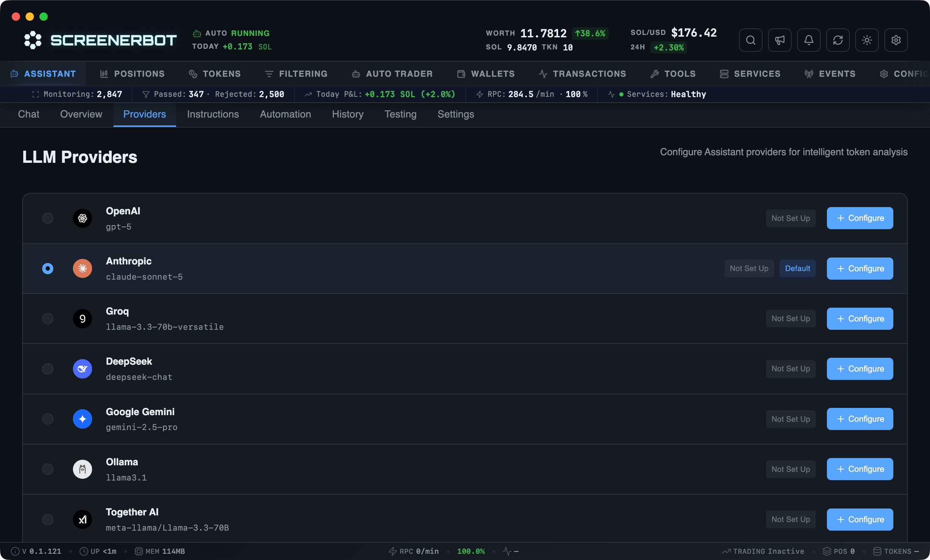Switch to the Wallets main tab
This screenshot has height=560, width=930.
(486, 74)
